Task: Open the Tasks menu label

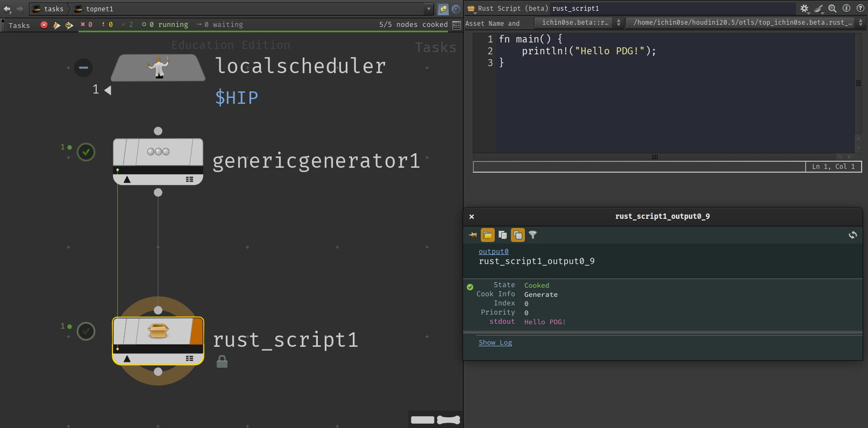Action: (x=19, y=25)
